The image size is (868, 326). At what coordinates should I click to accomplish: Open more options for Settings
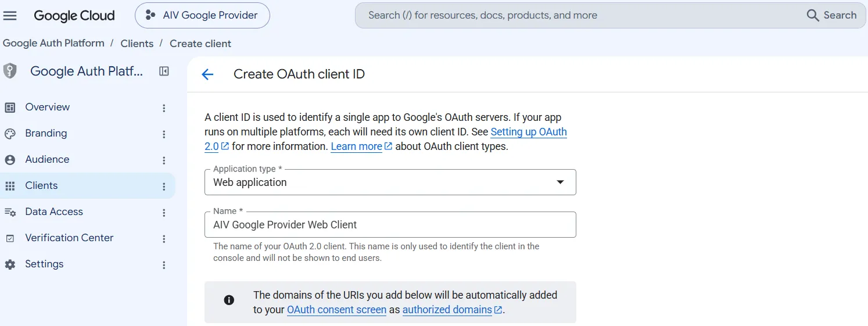click(164, 265)
